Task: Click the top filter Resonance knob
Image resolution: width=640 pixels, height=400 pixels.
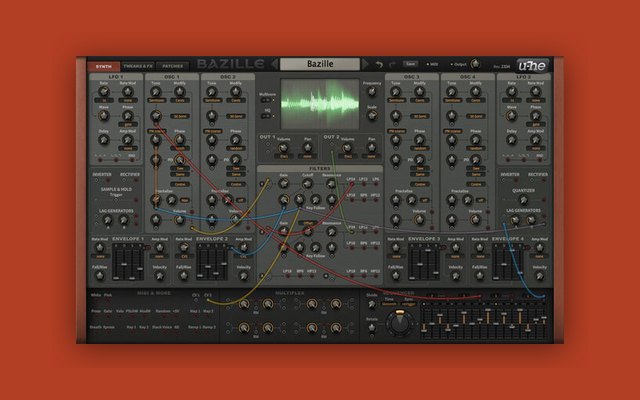Action: pyautogui.click(x=331, y=184)
